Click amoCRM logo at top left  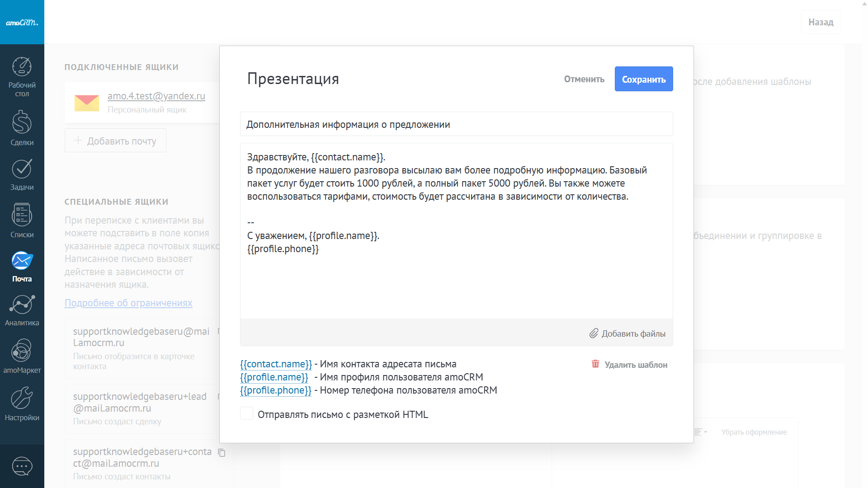click(x=22, y=22)
